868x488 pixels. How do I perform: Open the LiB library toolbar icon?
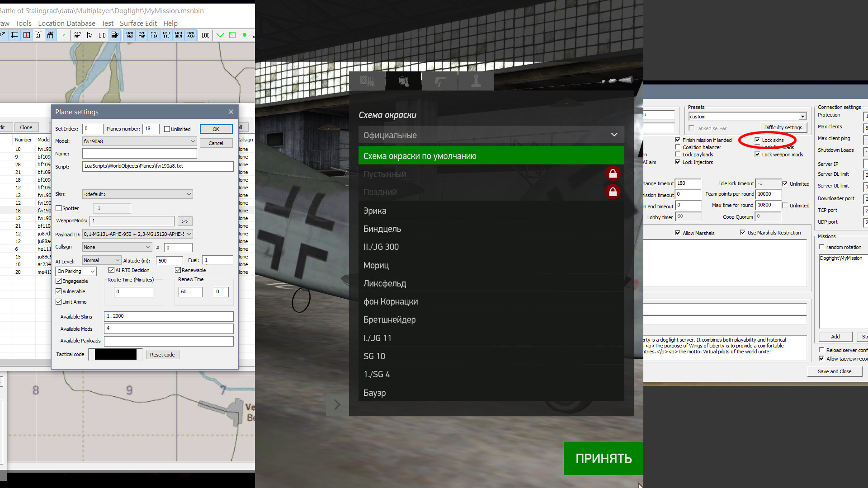coord(102,35)
